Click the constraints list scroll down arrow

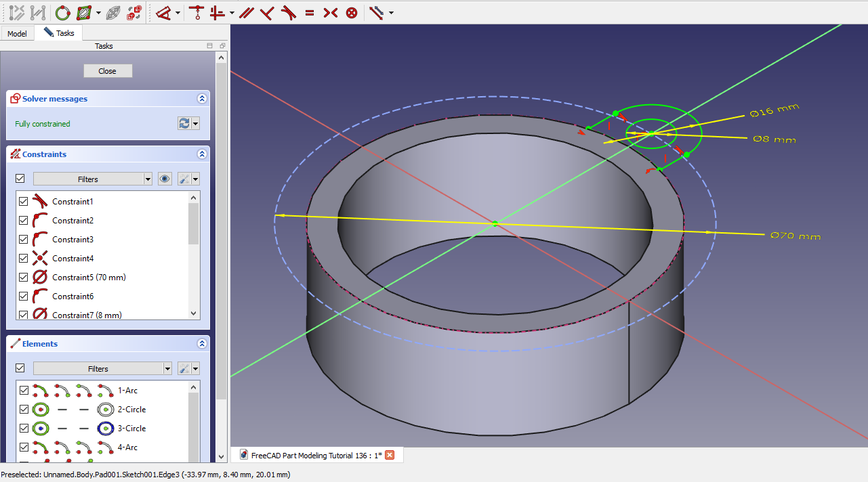(194, 313)
